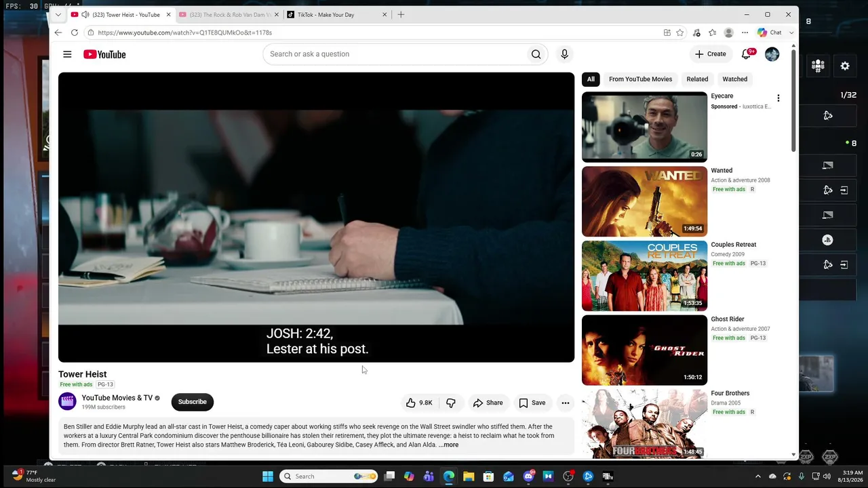Save the video to a playlist
Screen dimensions: 868x488
532,403
